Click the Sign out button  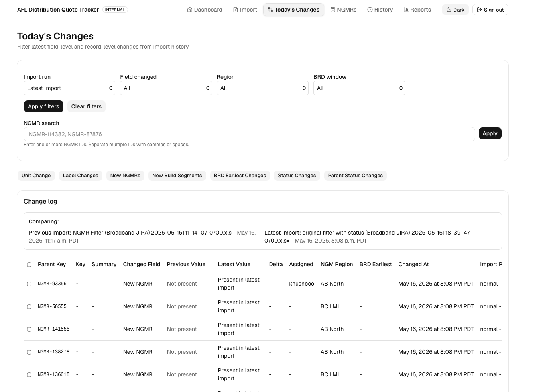click(490, 10)
